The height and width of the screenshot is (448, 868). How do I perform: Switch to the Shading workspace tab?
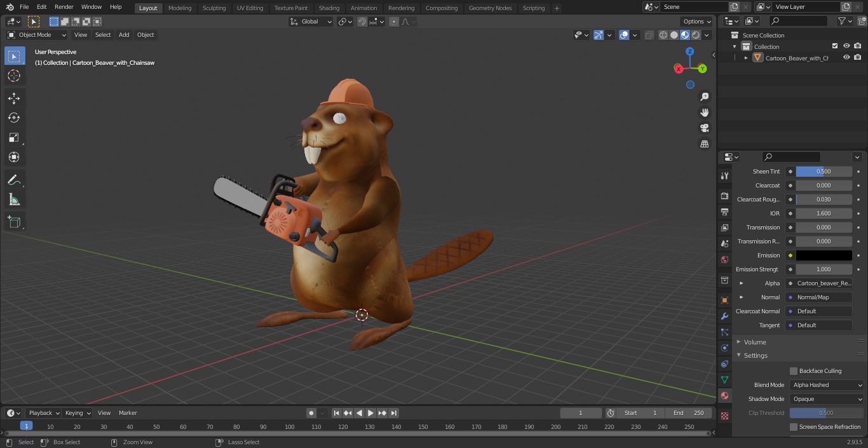pyautogui.click(x=329, y=8)
